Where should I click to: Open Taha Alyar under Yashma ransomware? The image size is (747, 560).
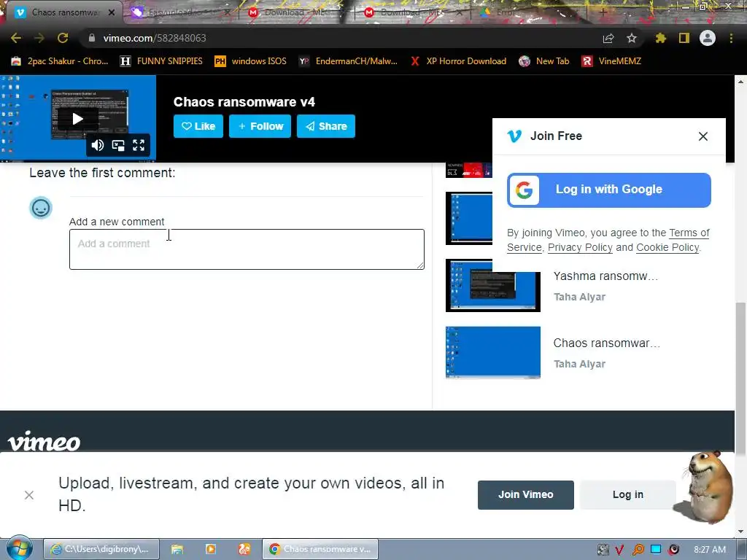point(579,297)
